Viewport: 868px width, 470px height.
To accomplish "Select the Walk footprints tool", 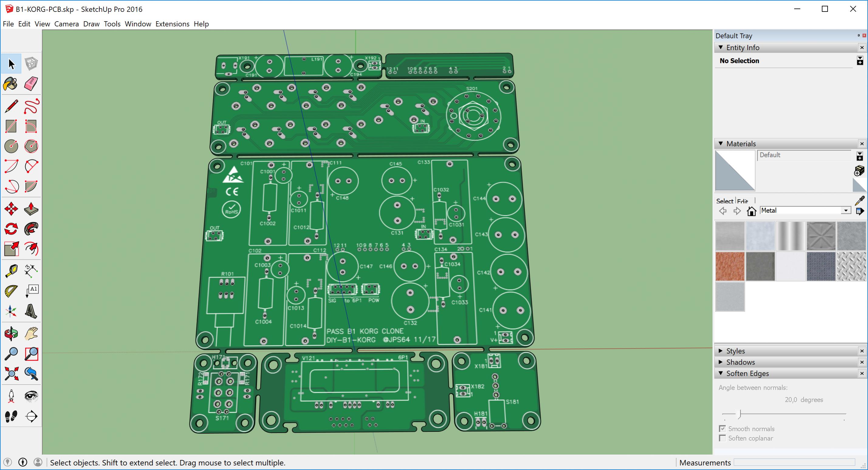I will [x=11, y=417].
